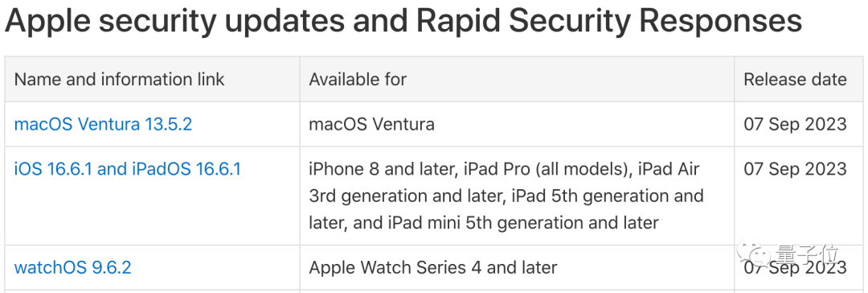The width and height of the screenshot is (868, 293).
Task: Click 'Apple Watch Series 4 and later' cell
Action: [x=433, y=267]
